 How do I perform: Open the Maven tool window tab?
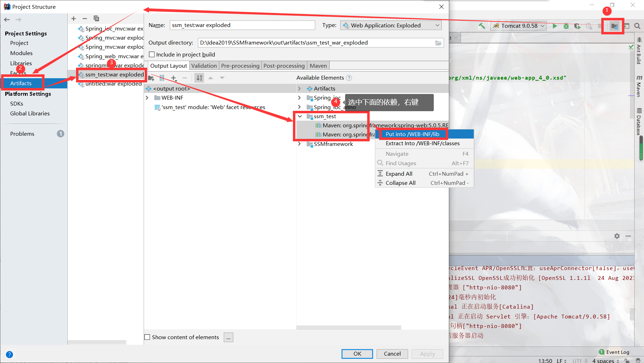(639, 86)
